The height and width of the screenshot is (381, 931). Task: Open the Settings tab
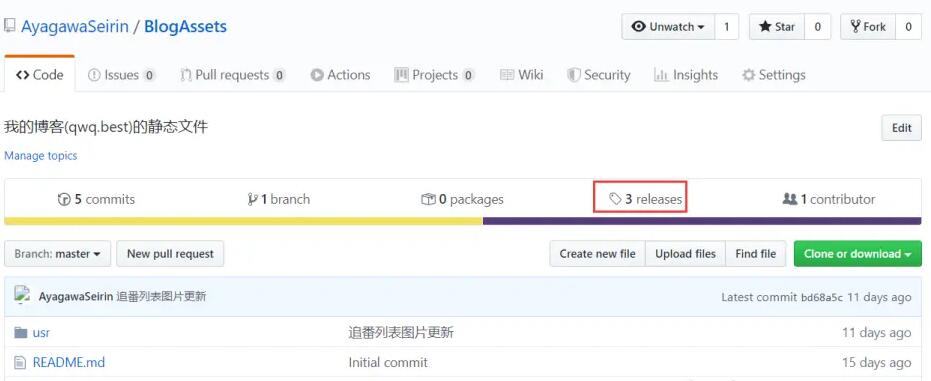click(x=774, y=75)
